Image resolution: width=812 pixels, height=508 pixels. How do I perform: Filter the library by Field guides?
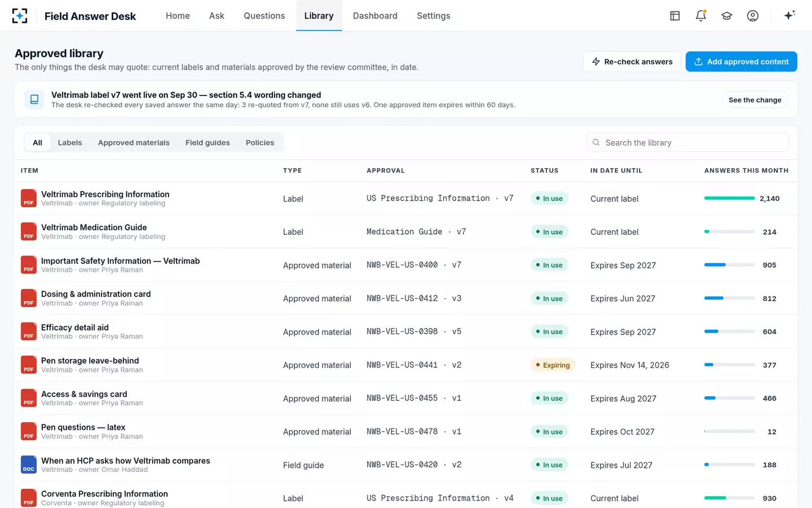[x=208, y=143]
